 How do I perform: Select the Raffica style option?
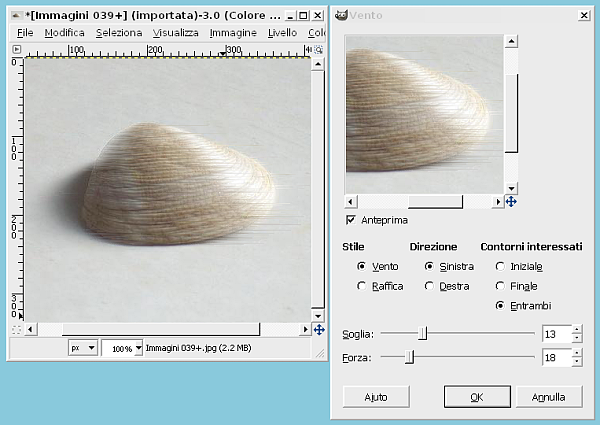pos(362,286)
